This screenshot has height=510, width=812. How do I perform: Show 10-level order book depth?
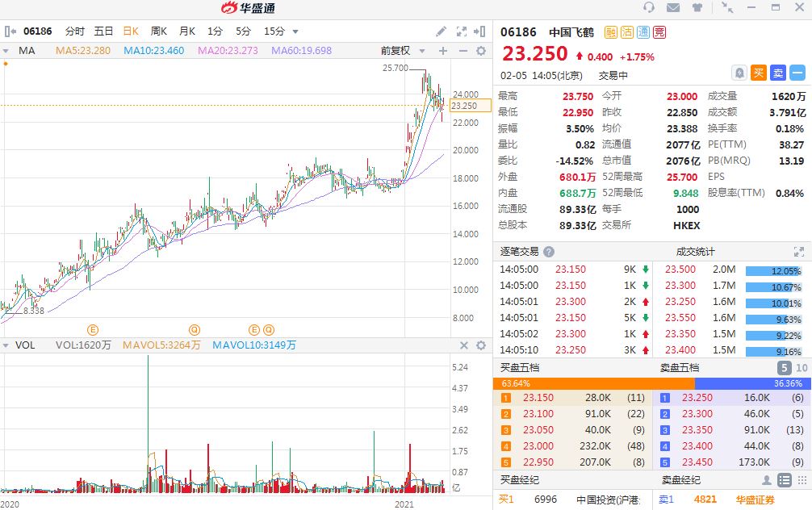tap(802, 368)
